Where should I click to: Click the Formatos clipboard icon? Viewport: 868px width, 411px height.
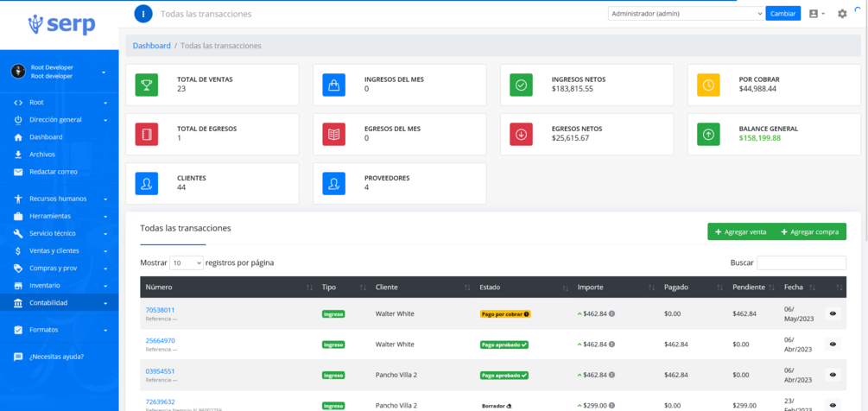(x=18, y=330)
